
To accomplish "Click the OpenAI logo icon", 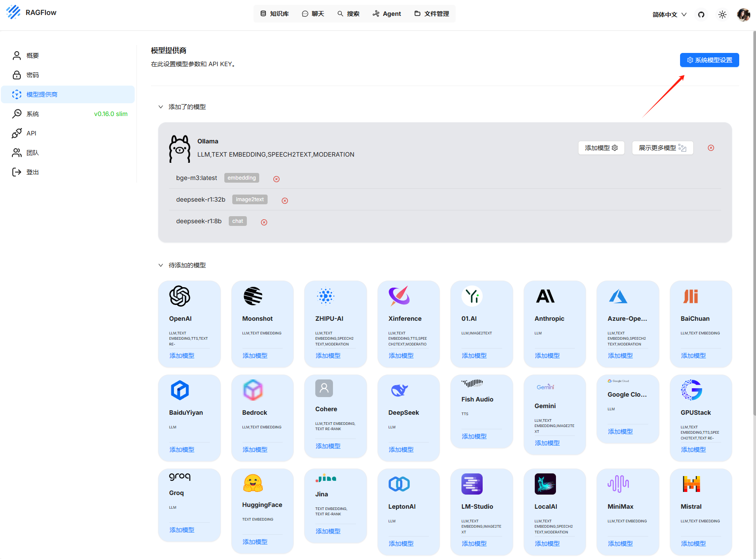I will click(180, 296).
